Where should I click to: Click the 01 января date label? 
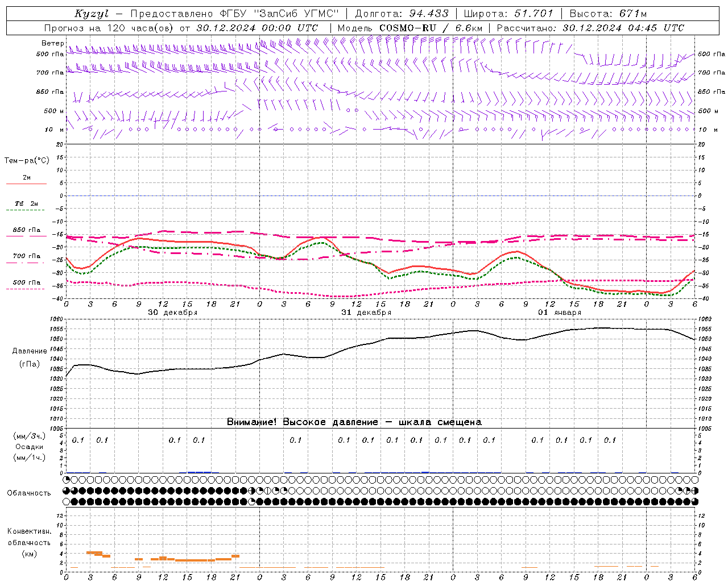(x=560, y=313)
